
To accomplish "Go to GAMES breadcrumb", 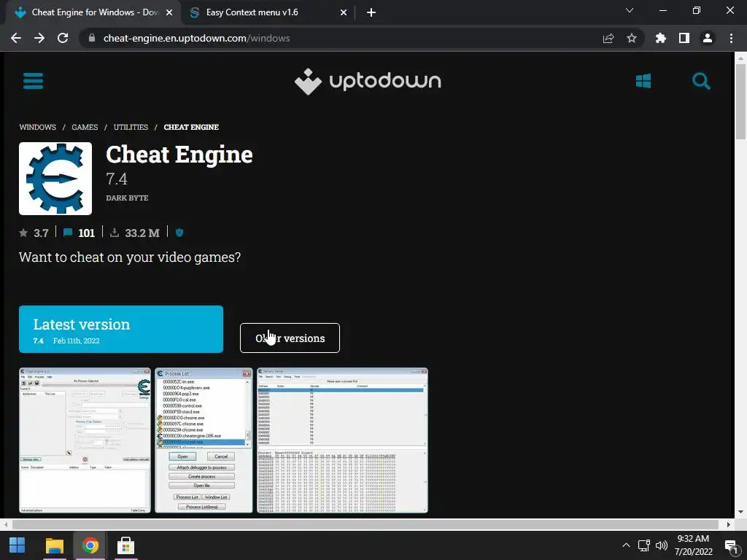I will click(x=85, y=127).
